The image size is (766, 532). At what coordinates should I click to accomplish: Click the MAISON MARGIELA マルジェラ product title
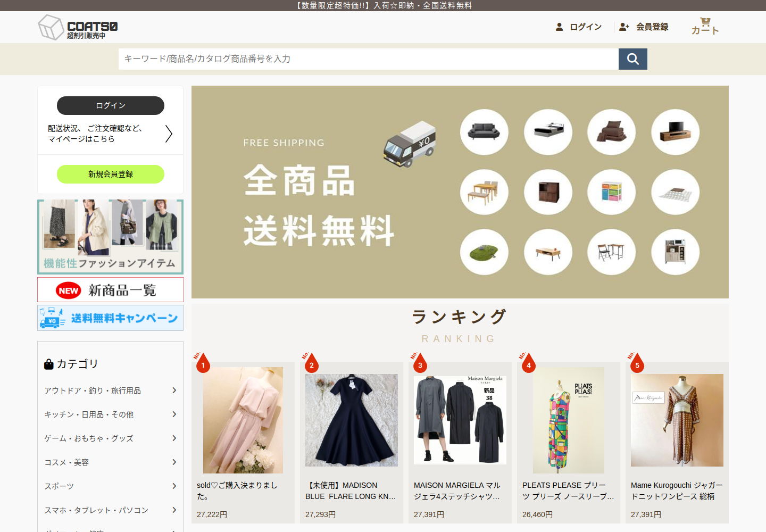point(457,491)
